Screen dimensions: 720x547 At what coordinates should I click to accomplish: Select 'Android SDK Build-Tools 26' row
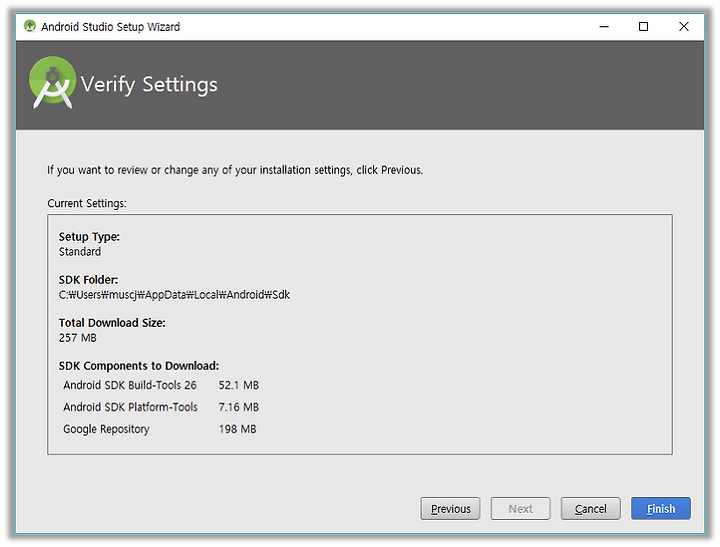(161, 385)
